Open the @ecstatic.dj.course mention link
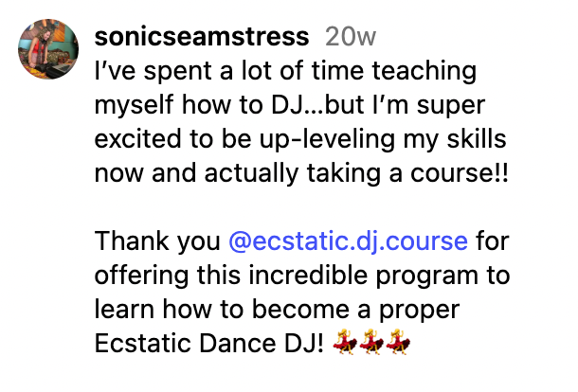 click(x=349, y=241)
